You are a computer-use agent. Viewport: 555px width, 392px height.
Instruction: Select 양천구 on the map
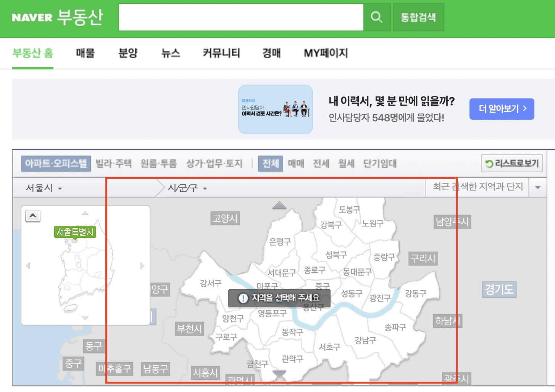pyautogui.click(x=233, y=318)
